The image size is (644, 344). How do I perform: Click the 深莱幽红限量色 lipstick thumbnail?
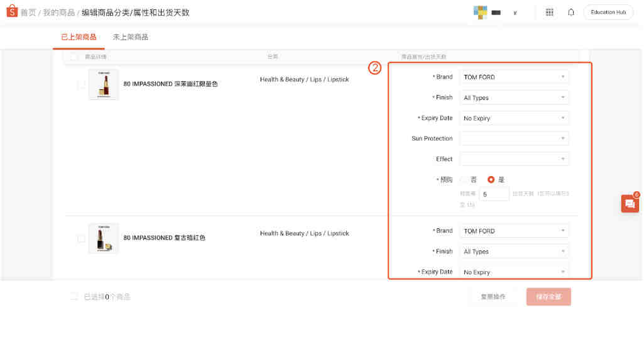point(104,84)
